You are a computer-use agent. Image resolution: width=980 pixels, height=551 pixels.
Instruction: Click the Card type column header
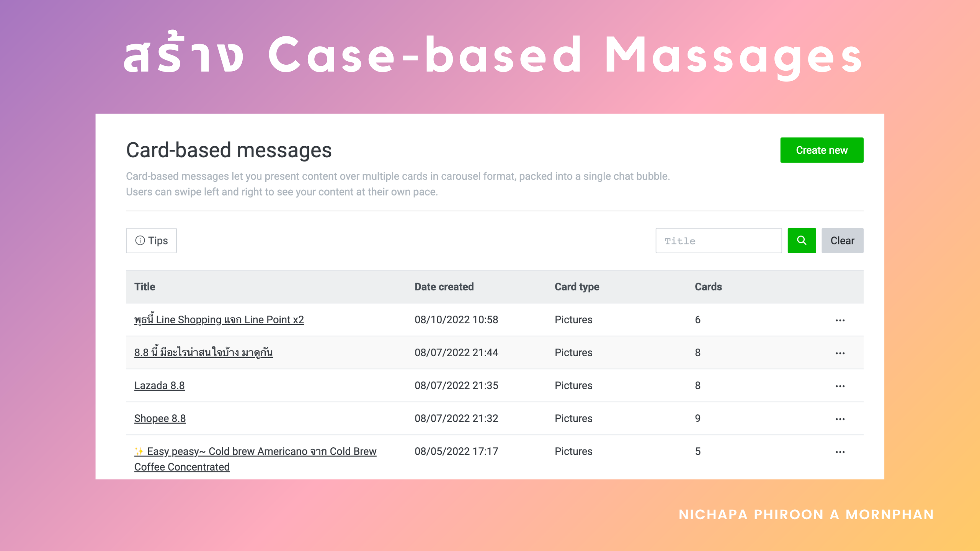577,287
